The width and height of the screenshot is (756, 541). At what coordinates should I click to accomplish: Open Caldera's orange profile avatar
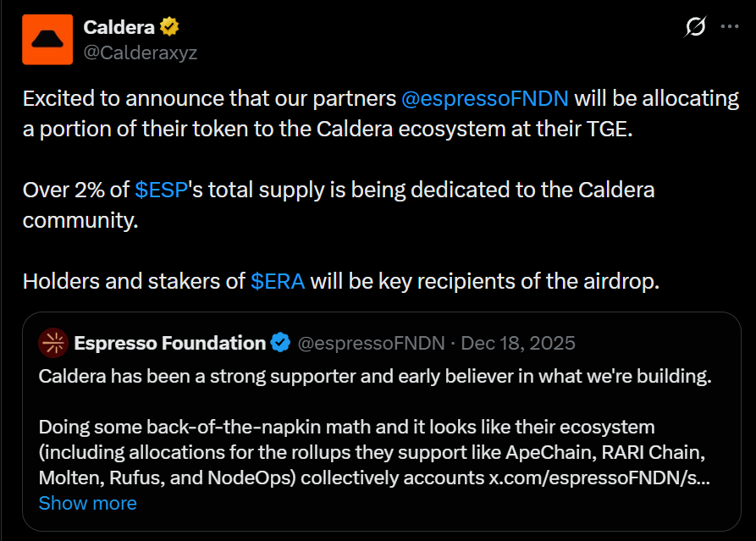click(x=47, y=39)
